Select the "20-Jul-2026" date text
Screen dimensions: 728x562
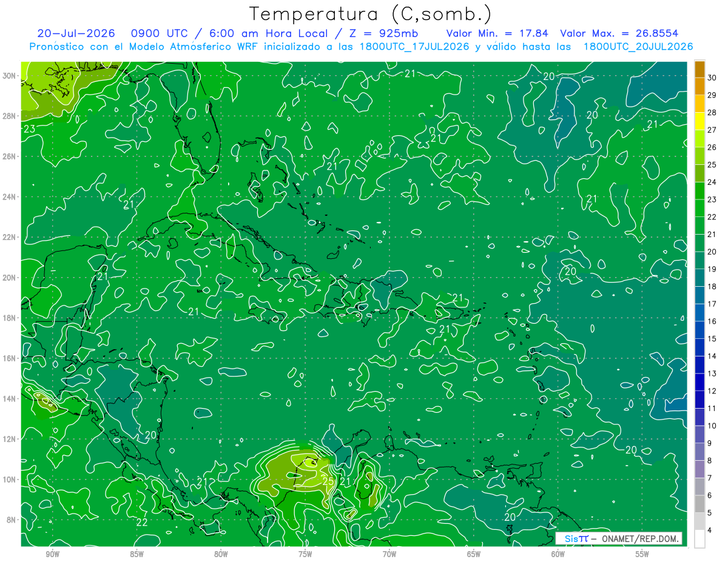76,33
